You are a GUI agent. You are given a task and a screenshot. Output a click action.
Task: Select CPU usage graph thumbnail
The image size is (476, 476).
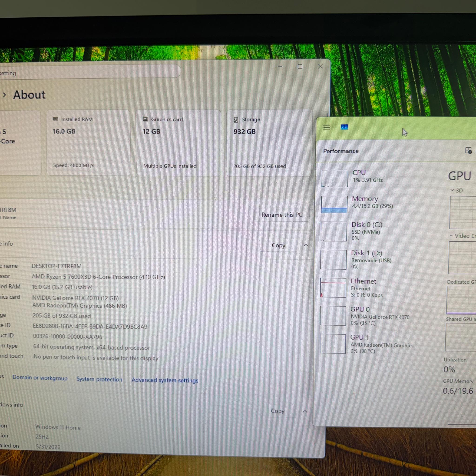pos(335,178)
